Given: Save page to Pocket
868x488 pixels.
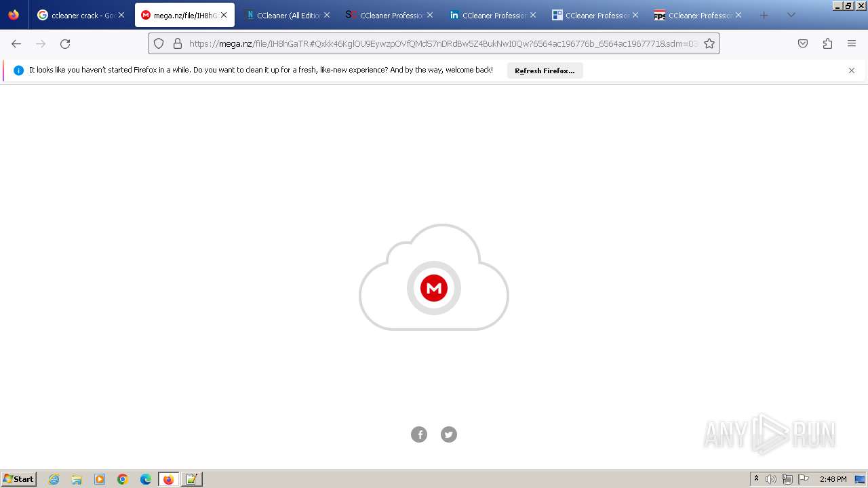Looking at the screenshot, I should click(x=803, y=43).
